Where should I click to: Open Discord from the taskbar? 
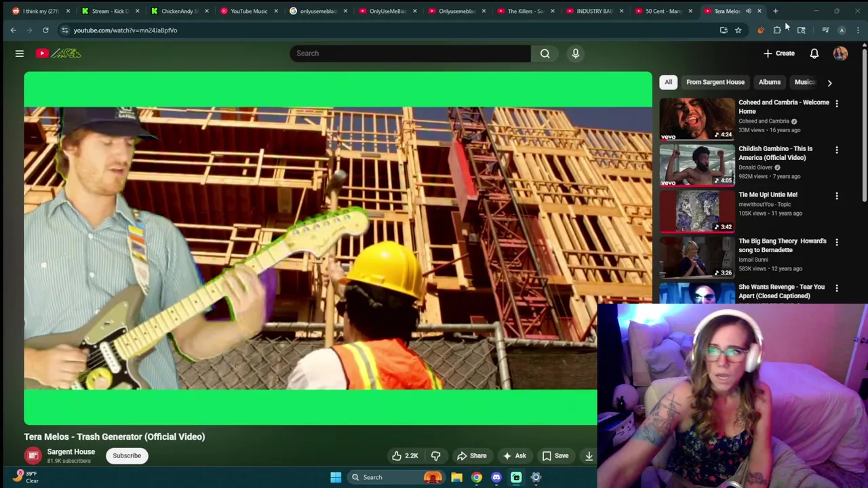(496, 477)
